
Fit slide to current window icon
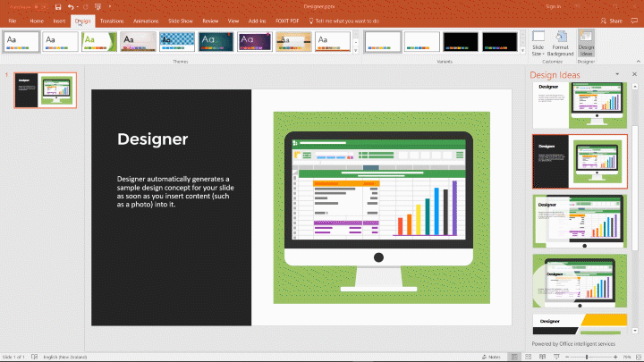pos(639,357)
